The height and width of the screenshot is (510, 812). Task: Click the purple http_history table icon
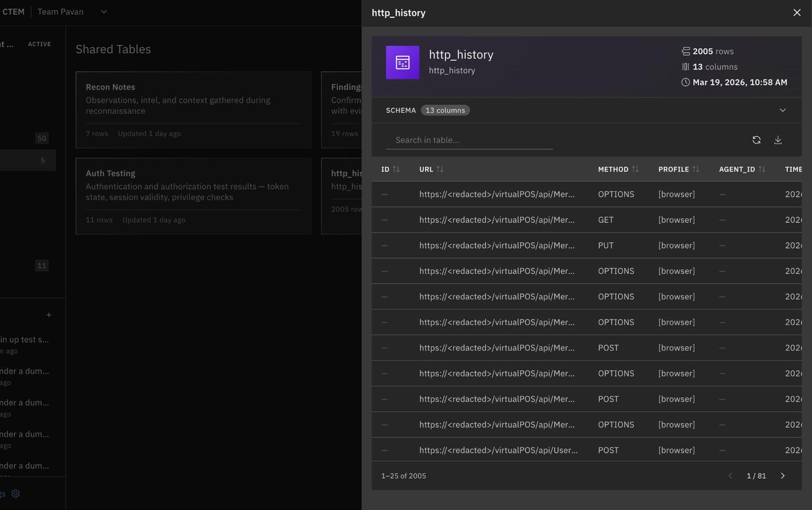(x=403, y=63)
